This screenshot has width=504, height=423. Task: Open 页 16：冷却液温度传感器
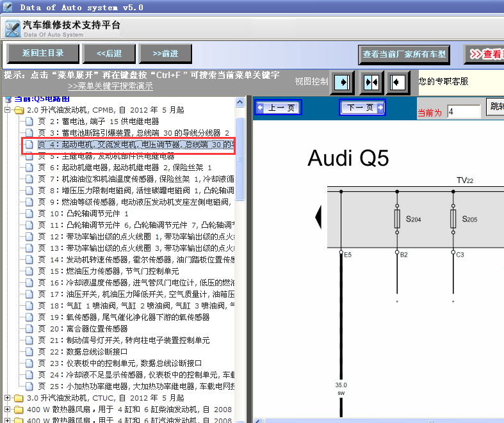(136, 283)
